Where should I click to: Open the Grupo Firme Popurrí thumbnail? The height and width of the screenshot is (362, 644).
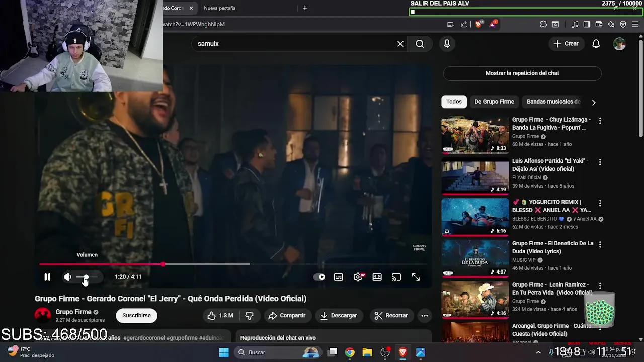pos(475,135)
